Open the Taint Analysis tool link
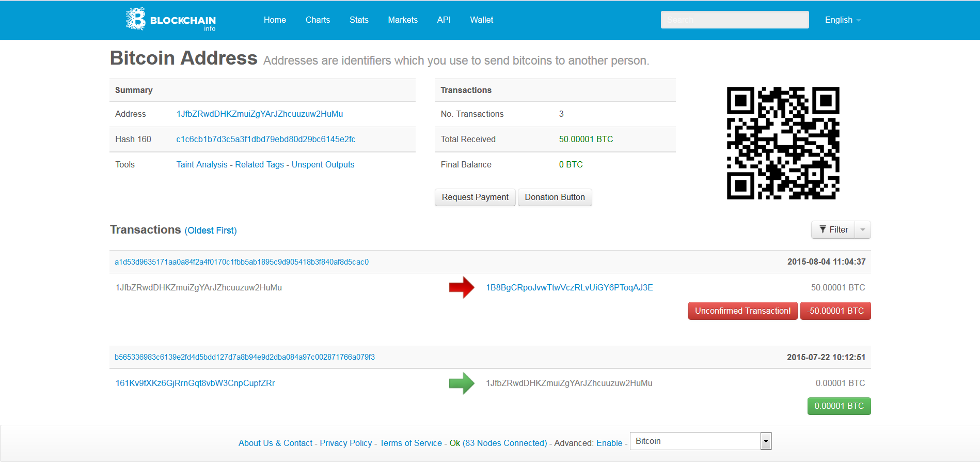 click(x=202, y=164)
